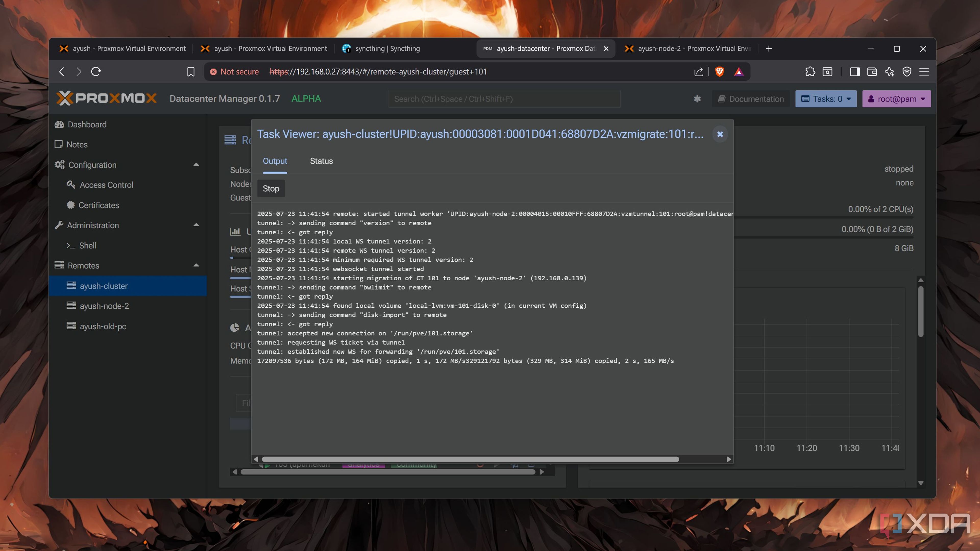Open the browser extensions menu
Image resolution: width=980 pixels, height=551 pixels.
pos(810,71)
